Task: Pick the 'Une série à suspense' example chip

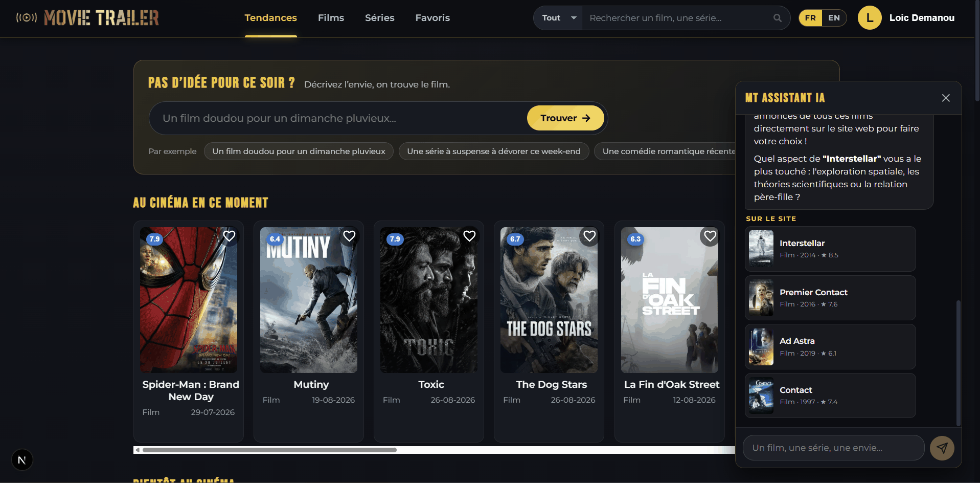Action: 494,151
